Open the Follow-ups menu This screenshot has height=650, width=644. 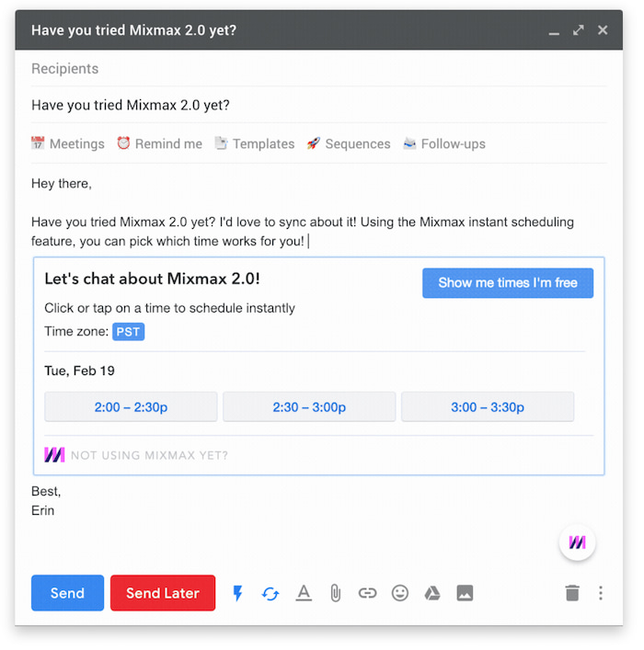click(444, 144)
